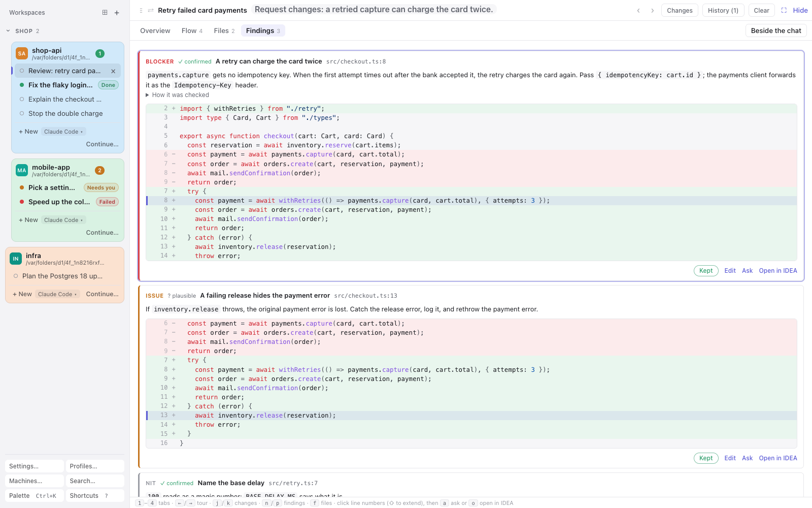The width and height of the screenshot is (812, 508).
Task: Open Claude Code dropdown in infra
Action: 57,294
